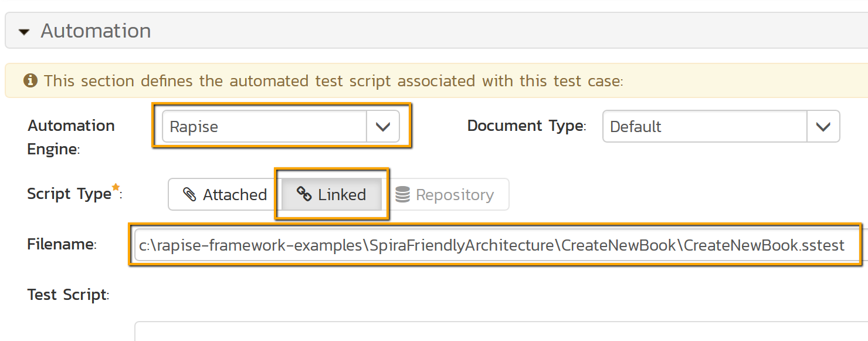Select the Attached script type

pyautogui.click(x=225, y=195)
